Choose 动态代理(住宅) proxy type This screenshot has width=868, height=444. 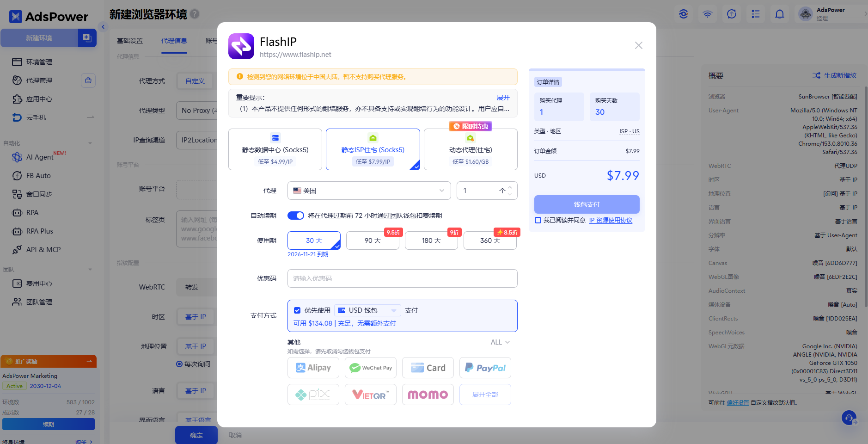(x=471, y=149)
